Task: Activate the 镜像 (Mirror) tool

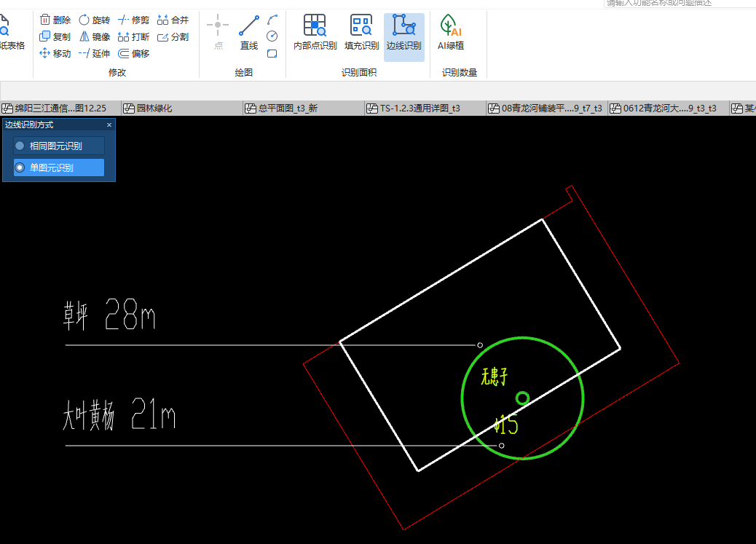Action: [x=95, y=36]
